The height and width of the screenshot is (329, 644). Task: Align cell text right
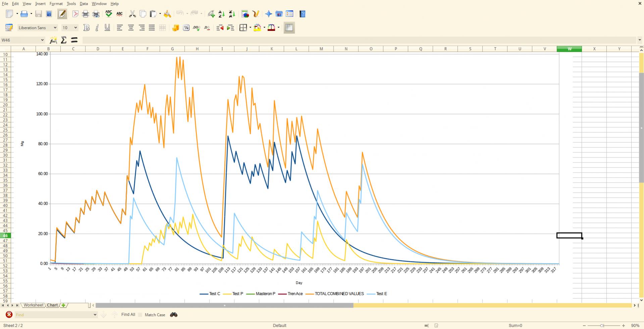pyautogui.click(x=142, y=28)
